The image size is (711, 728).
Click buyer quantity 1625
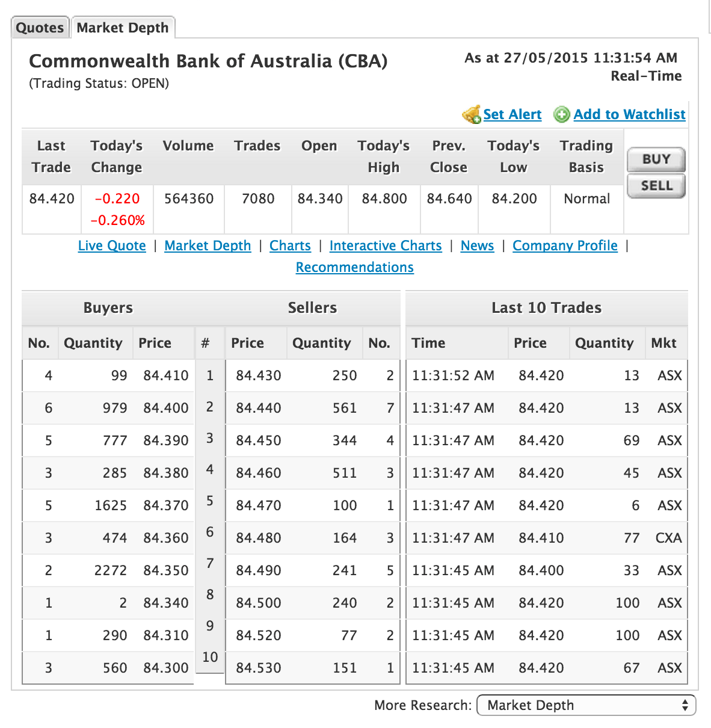coord(111,505)
